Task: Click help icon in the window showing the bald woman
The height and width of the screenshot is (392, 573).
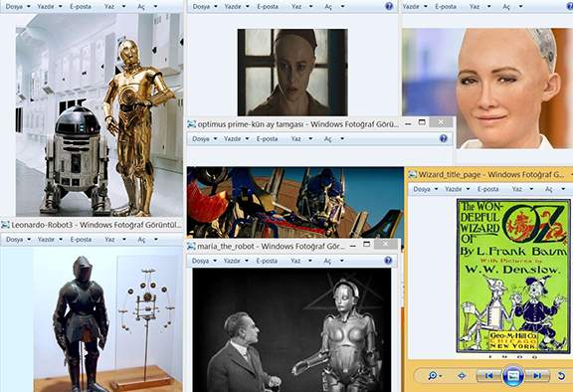Action: tap(389, 6)
